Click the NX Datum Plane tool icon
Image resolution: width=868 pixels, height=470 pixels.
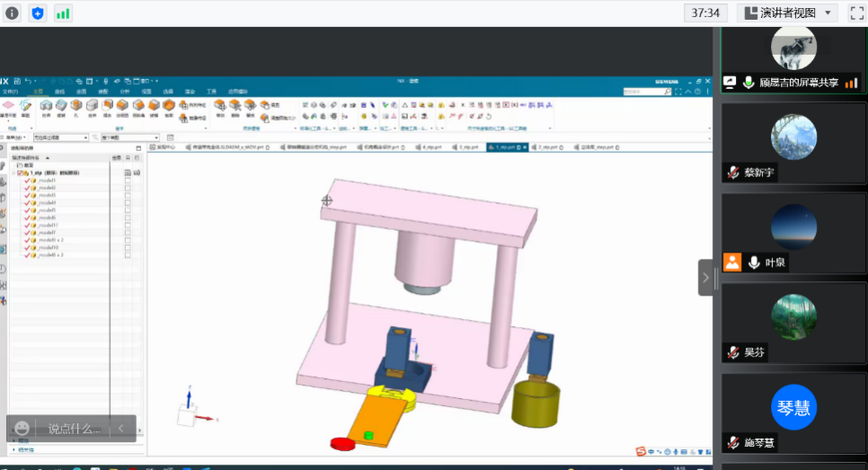pos(8,106)
